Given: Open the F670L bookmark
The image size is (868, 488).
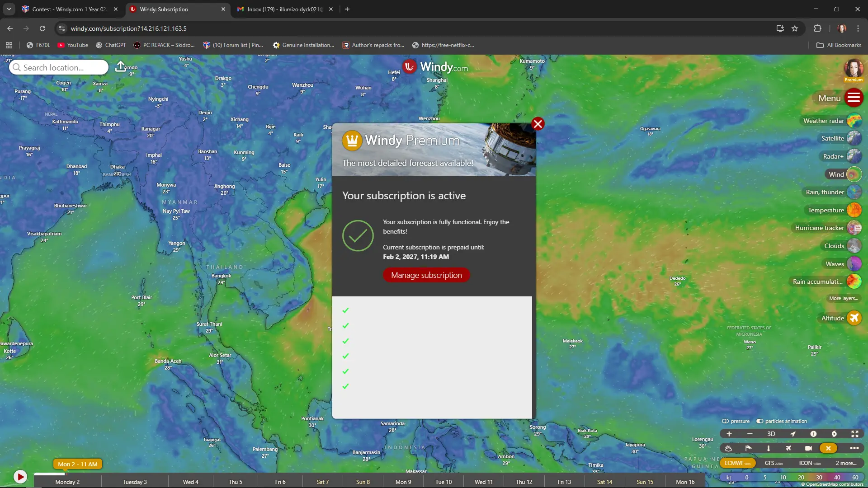Looking at the screenshot, I should click(x=39, y=45).
